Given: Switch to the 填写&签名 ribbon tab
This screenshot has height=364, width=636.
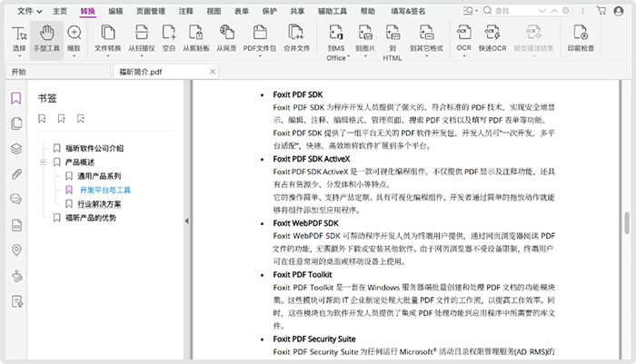Looking at the screenshot, I should point(408,12).
